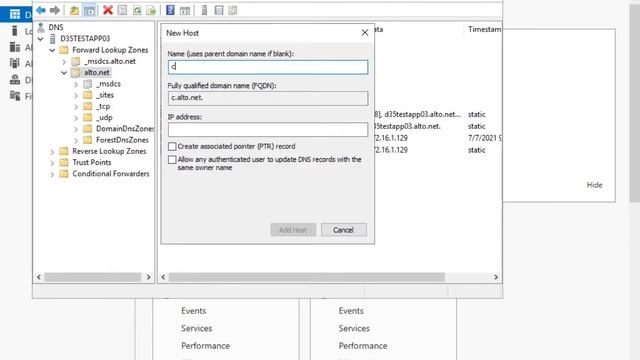640x360 pixels.
Task: Click the DNS role icon in Server Manager sidebar
Action: [x=15, y=80]
